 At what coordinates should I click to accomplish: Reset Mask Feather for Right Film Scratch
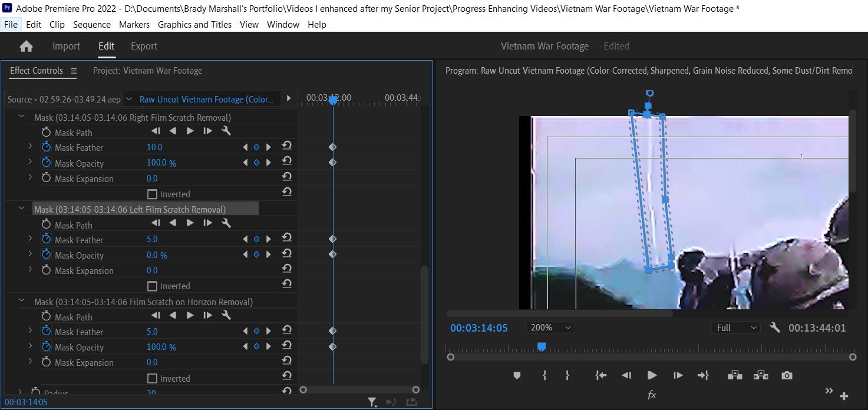pos(287,146)
